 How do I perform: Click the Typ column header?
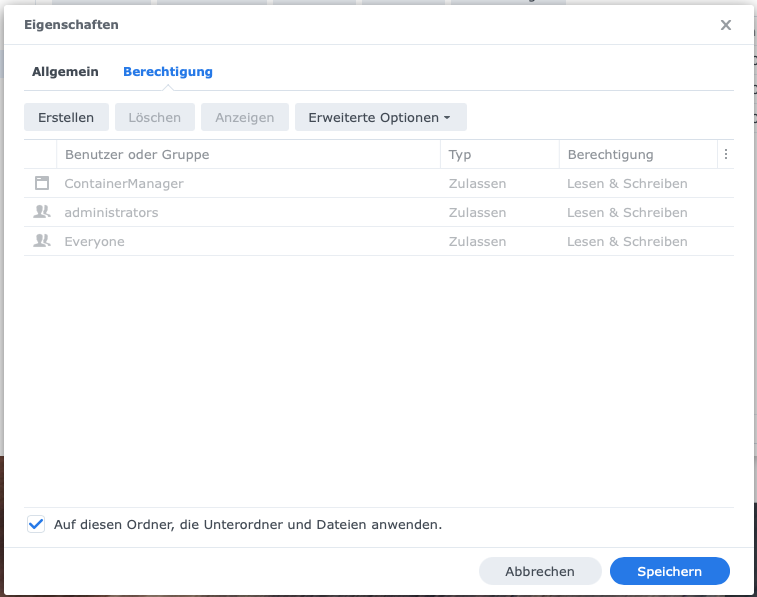coord(460,155)
